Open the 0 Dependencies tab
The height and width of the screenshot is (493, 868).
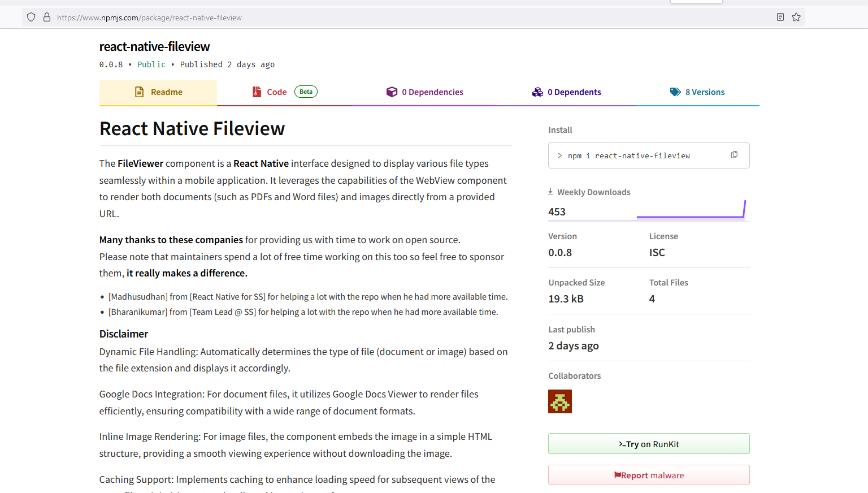pos(425,92)
